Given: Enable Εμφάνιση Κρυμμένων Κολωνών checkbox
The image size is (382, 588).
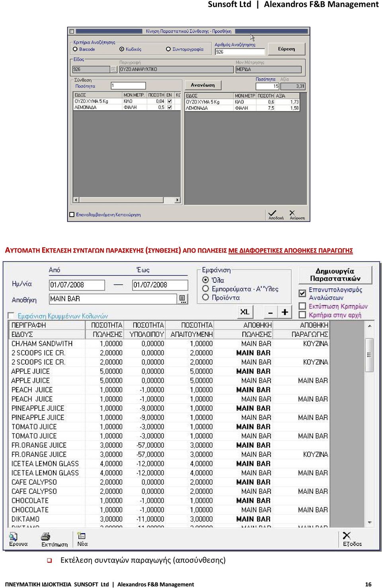Looking at the screenshot, I should 11,316.
